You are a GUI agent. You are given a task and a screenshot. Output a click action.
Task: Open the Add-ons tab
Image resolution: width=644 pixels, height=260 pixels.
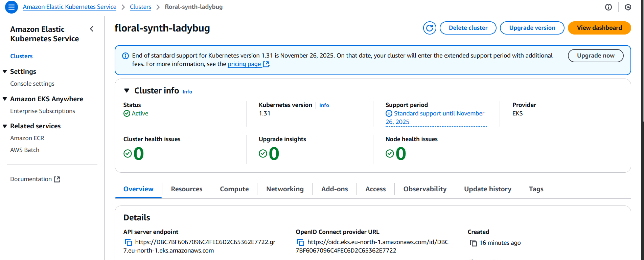click(335, 189)
